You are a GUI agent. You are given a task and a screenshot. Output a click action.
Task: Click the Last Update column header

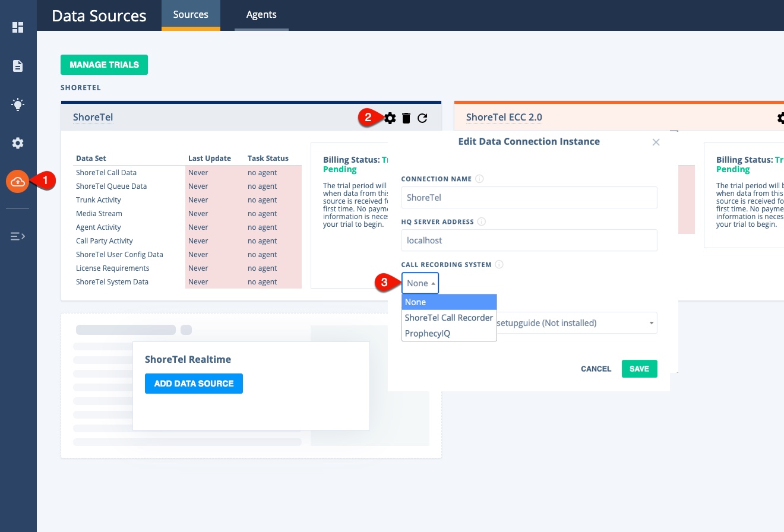pyautogui.click(x=210, y=159)
